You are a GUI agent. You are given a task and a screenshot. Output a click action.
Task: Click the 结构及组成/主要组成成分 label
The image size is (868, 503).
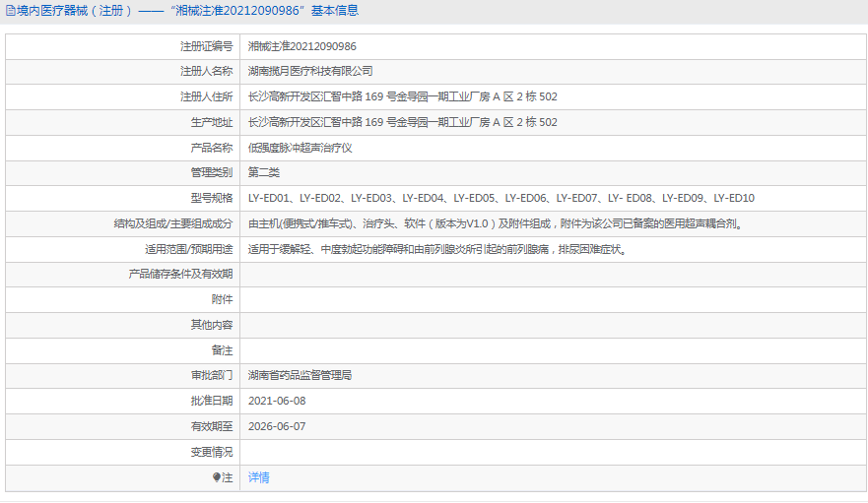coord(173,224)
